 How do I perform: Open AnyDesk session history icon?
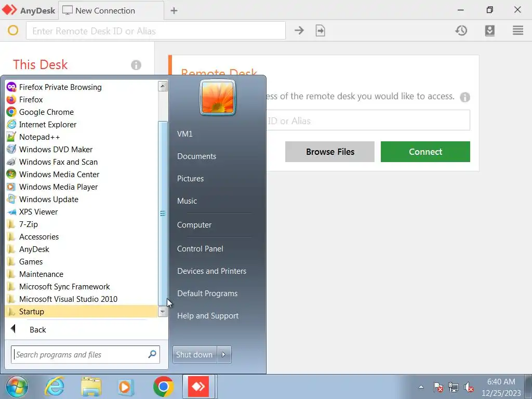tap(461, 31)
